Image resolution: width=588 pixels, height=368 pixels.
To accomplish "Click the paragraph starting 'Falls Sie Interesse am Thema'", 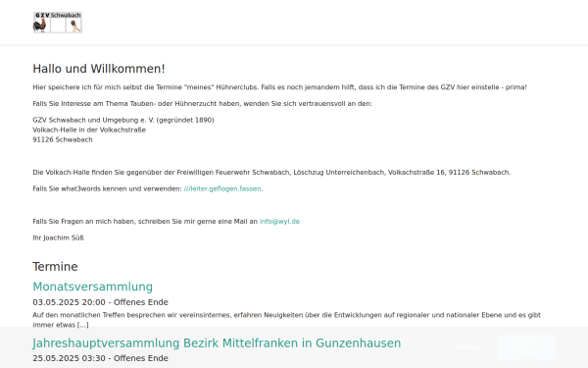I will pyautogui.click(x=202, y=104).
